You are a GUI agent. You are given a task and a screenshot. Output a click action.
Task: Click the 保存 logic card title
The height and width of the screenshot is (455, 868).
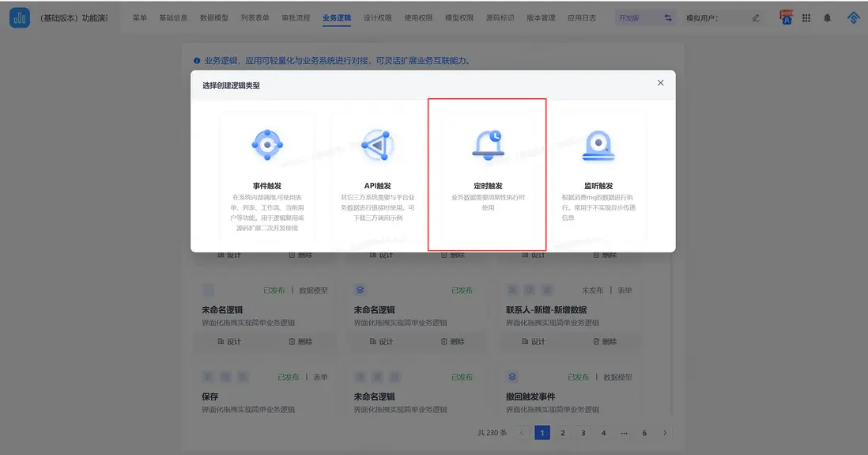(209, 396)
